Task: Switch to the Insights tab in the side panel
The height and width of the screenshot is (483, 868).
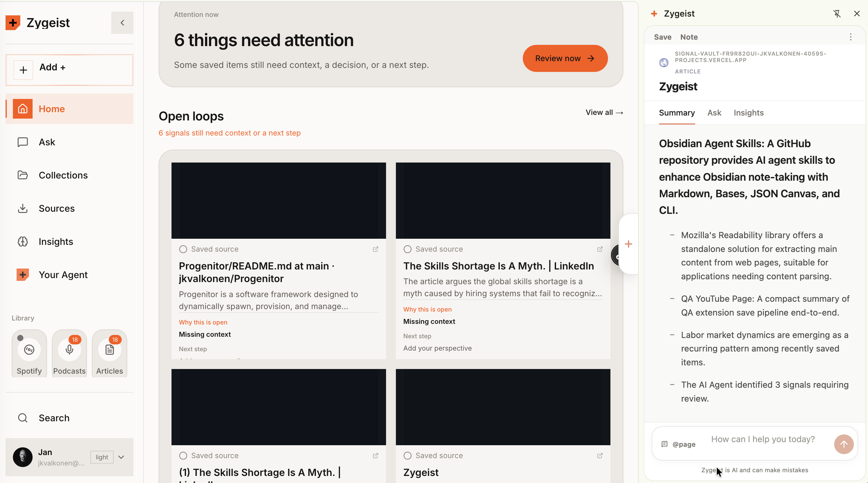Action: point(749,113)
